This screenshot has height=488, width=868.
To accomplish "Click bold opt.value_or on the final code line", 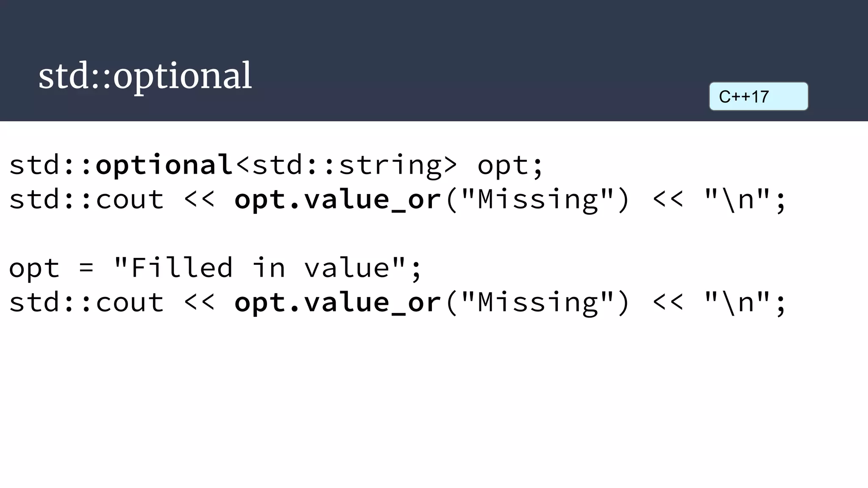I will [338, 302].
